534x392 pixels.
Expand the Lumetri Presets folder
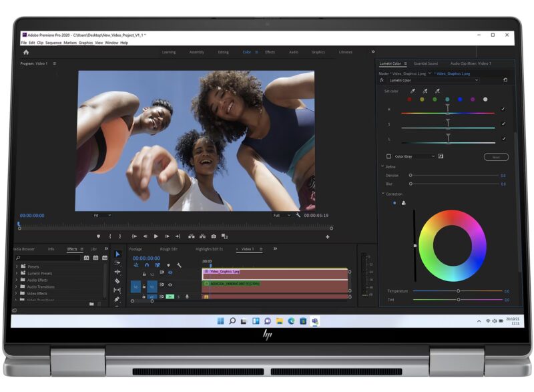16,273
